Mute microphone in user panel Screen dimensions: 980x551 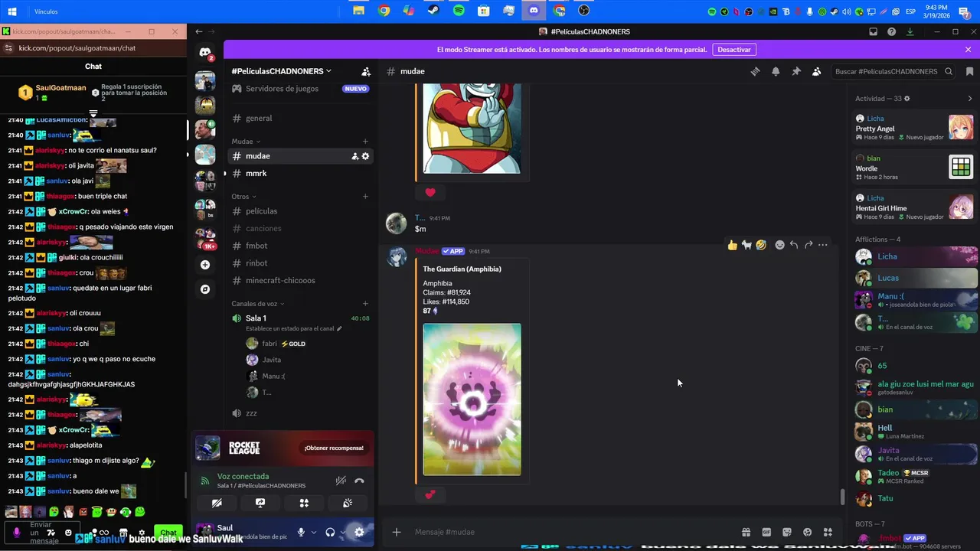click(301, 533)
